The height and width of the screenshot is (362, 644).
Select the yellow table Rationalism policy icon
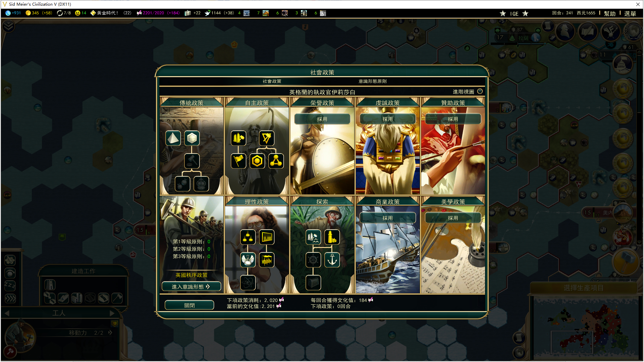(x=267, y=260)
